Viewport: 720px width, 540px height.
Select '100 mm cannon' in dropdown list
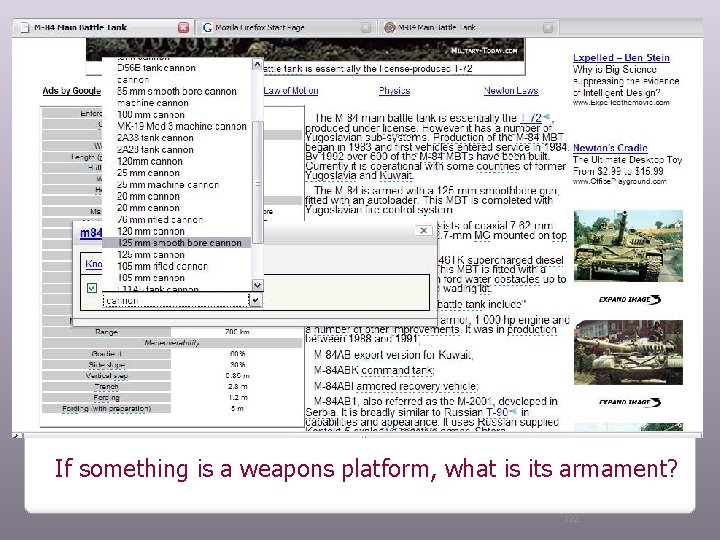(151, 115)
